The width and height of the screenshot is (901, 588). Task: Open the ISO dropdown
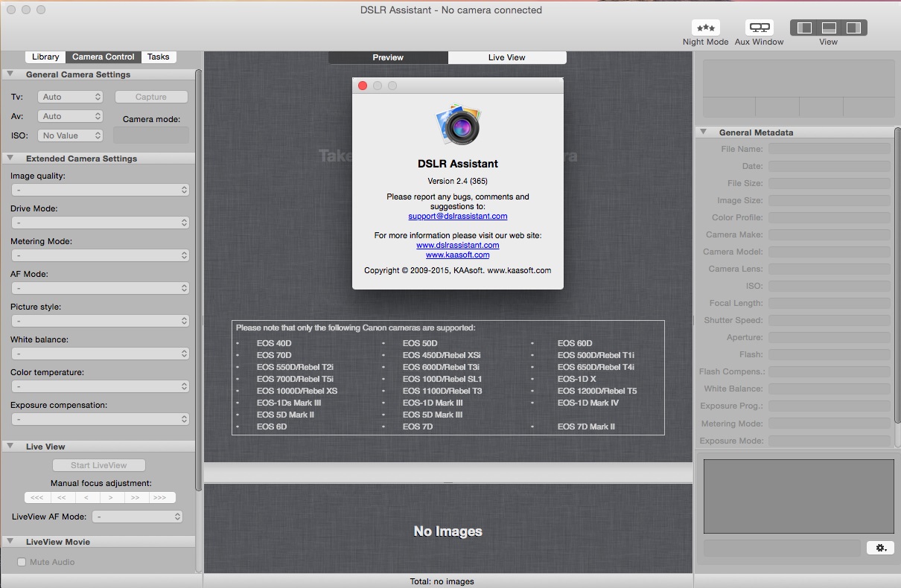click(71, 135)
